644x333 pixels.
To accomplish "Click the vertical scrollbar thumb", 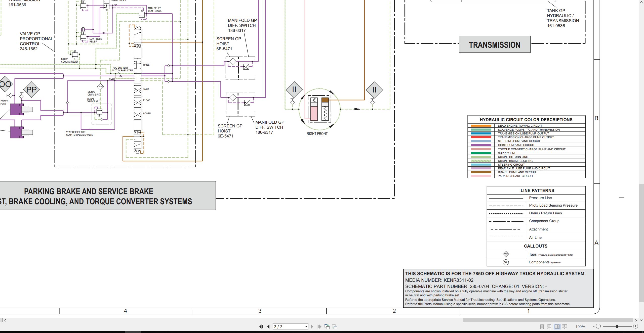I will point(641,243).
